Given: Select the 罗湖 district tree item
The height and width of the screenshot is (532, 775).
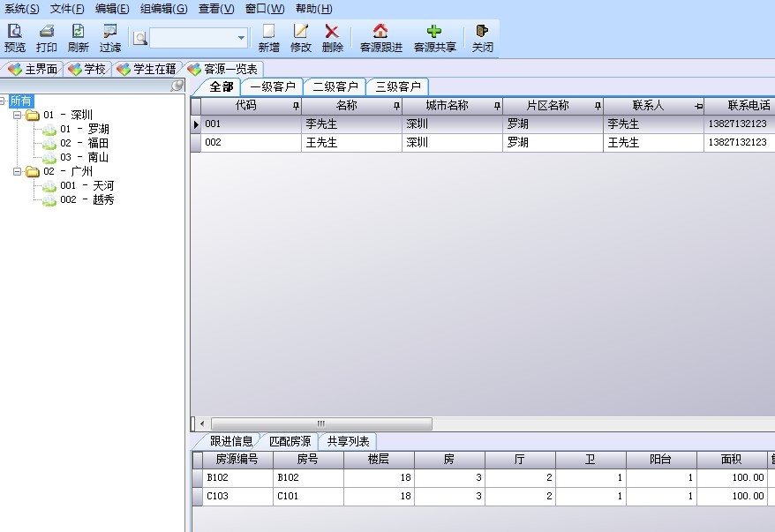Looking at the screenshot, I should [98, 130].
